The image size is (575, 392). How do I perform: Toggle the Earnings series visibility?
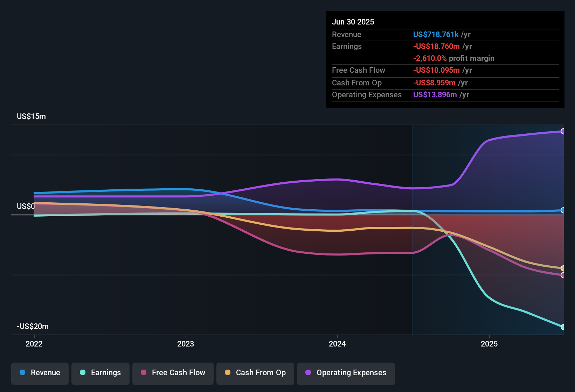[x=100, y=373]
